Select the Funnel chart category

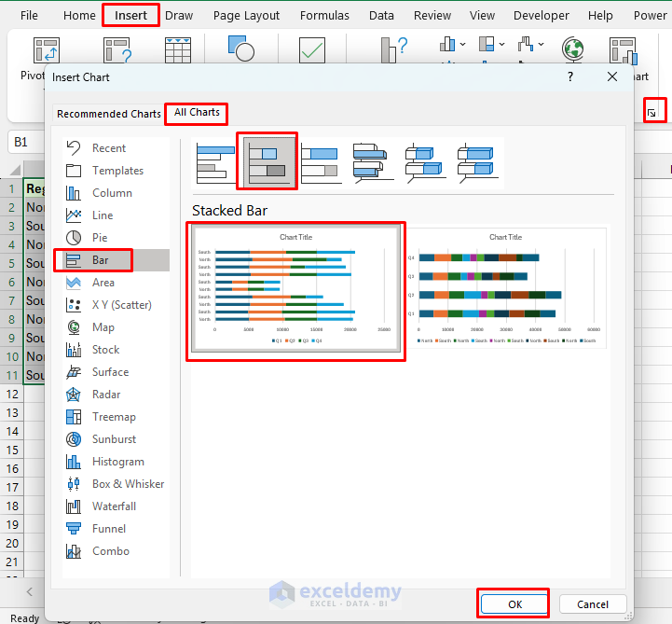click(116, 528)
